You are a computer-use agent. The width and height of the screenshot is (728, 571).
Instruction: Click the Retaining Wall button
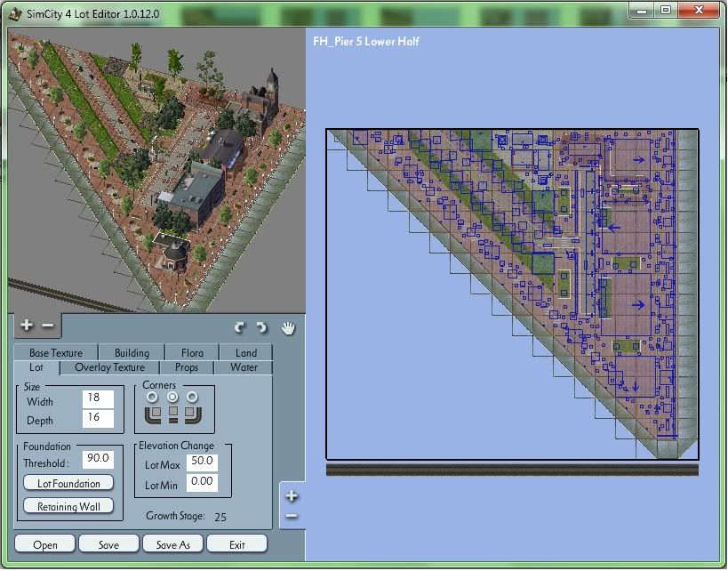click(68, 506)
